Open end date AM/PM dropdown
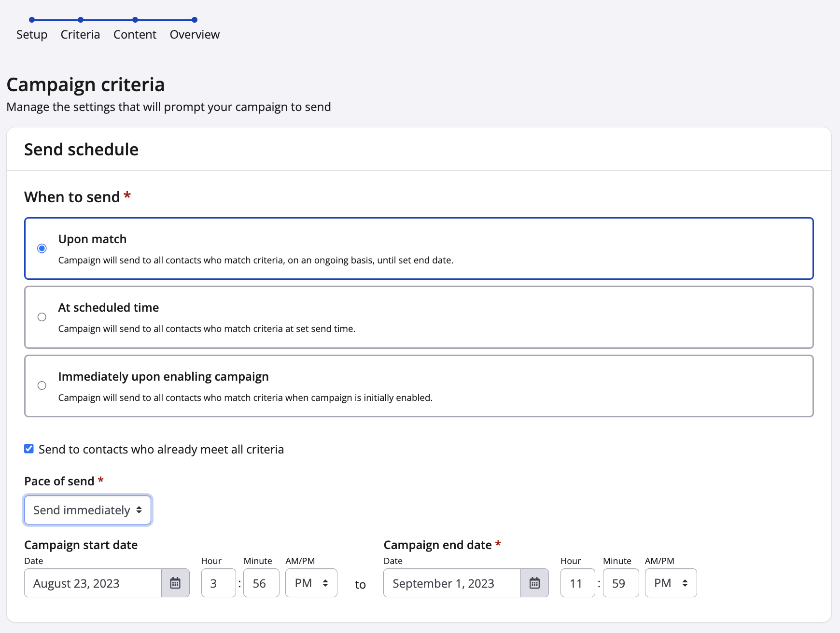The height and width of the screenshot is (633, 840). click(671, 583)
